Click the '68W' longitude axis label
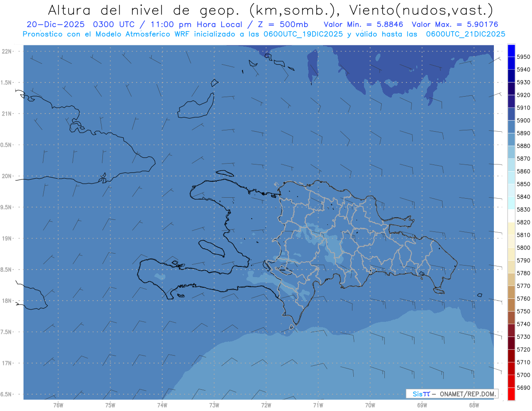This screenshot has width=532, height=411. click(474, 405)
